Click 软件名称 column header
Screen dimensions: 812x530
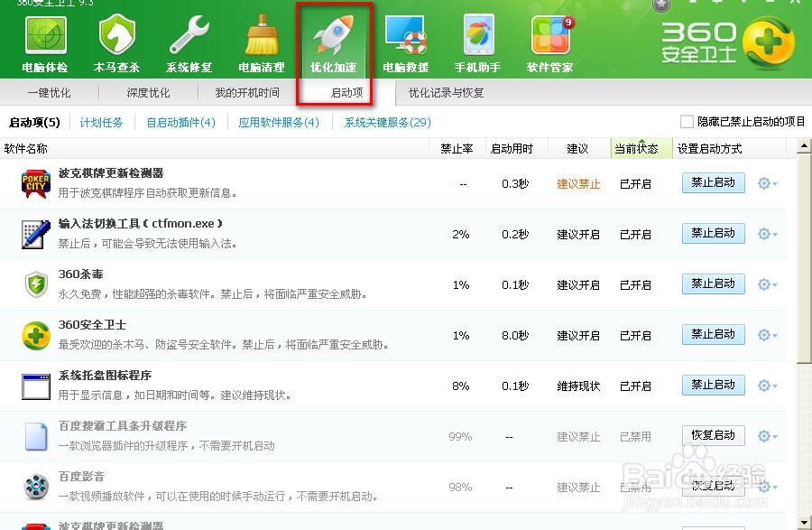point(215,149)
